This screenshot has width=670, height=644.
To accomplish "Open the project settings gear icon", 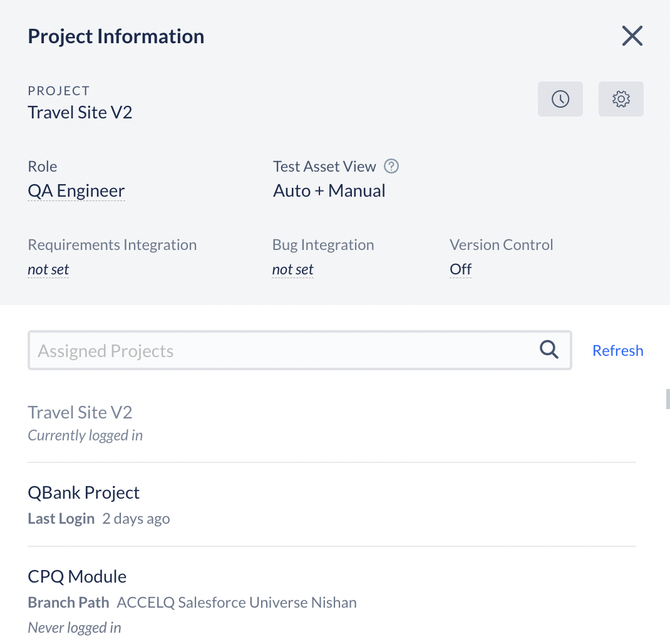I will (621, 98).
